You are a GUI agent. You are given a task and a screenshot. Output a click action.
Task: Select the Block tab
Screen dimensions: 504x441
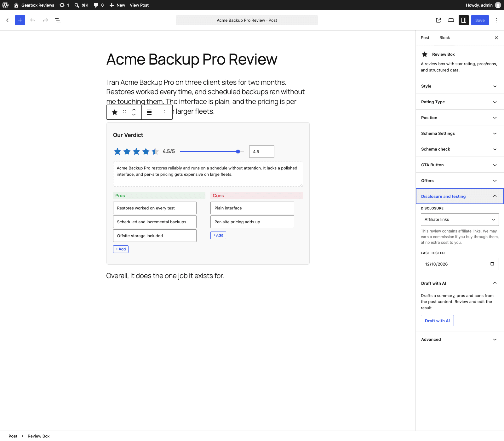tap(444, 38)
